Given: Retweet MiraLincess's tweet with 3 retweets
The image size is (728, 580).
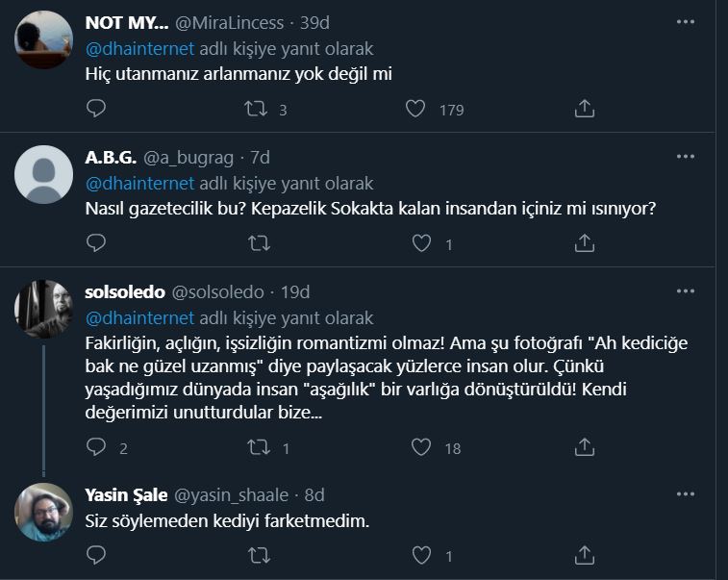Looking at the screenshot, I should pos(256,110).
